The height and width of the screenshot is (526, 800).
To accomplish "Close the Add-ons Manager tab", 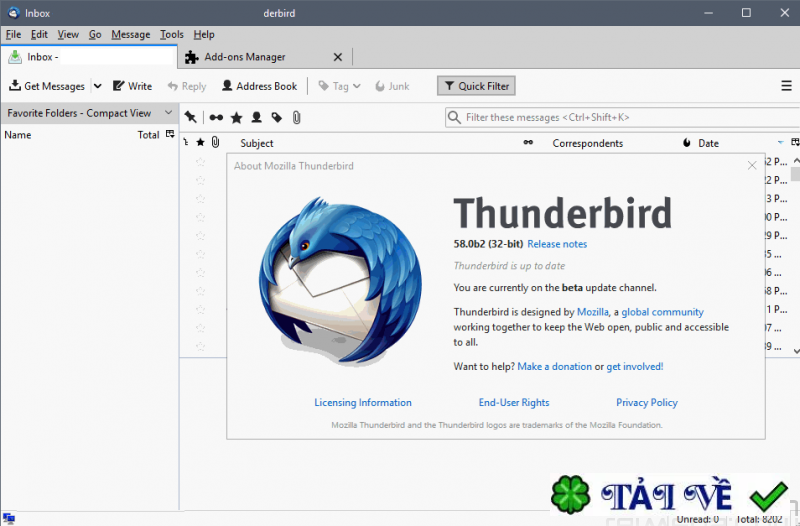I will 338,57.
